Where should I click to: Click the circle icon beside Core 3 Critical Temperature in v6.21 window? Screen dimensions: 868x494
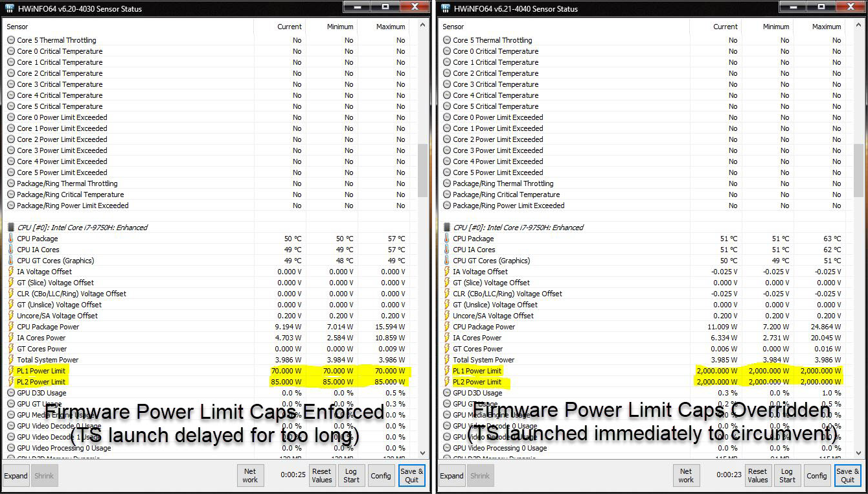point(446,84)
